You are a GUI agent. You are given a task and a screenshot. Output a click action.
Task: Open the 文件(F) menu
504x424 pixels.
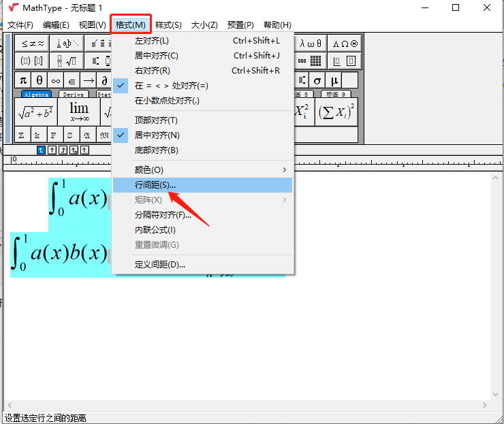[20, 25]
